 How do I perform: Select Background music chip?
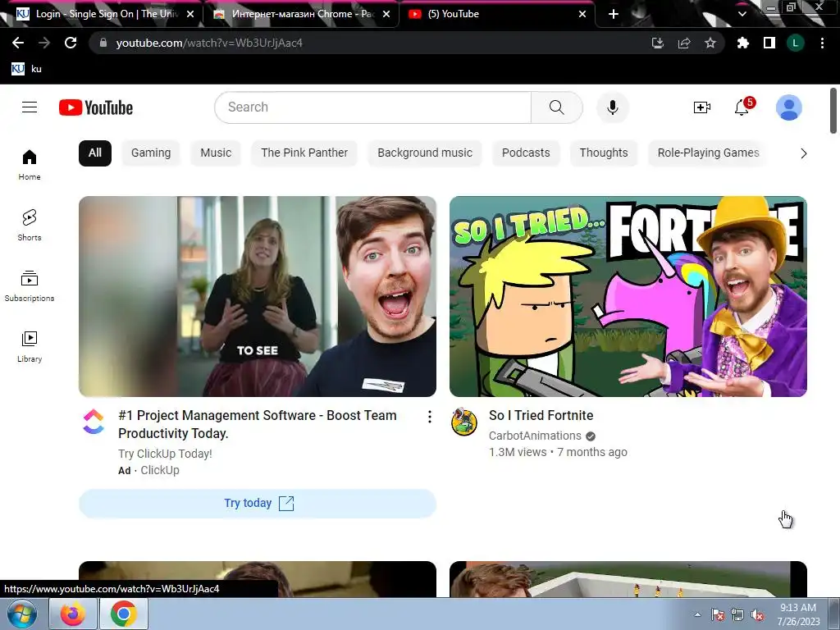425,153
